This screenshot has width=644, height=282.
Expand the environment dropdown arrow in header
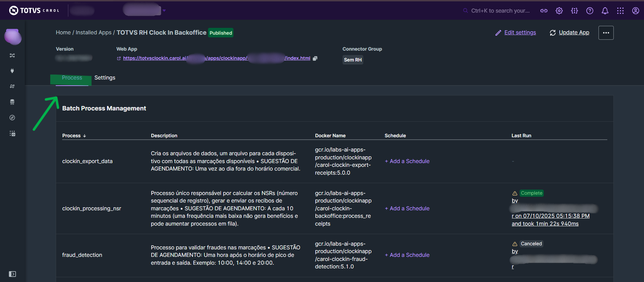pyautogui.click(x=164, y=11)
